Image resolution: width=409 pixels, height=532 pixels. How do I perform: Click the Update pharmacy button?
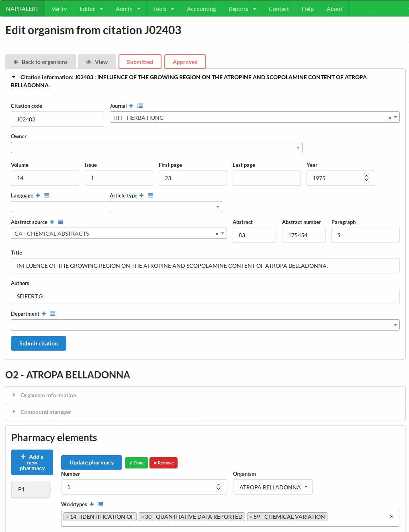tap(91, 462)
